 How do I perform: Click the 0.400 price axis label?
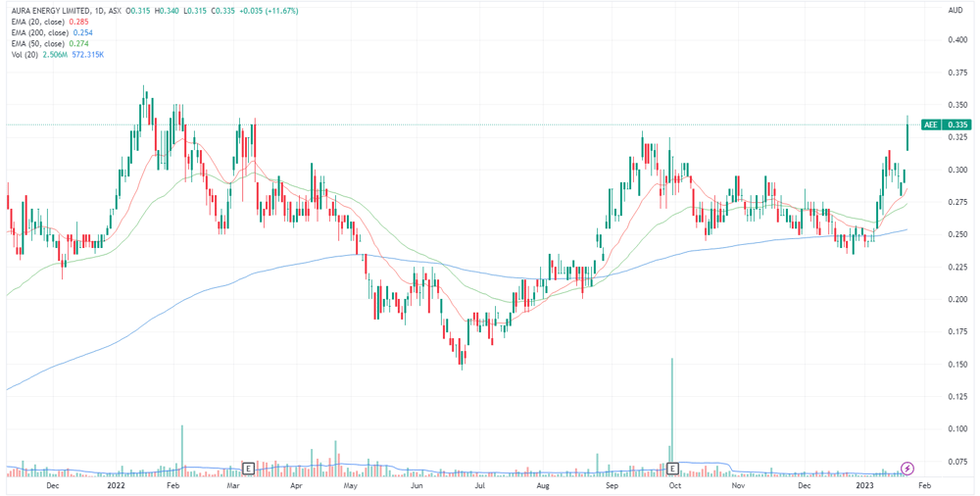956,39
